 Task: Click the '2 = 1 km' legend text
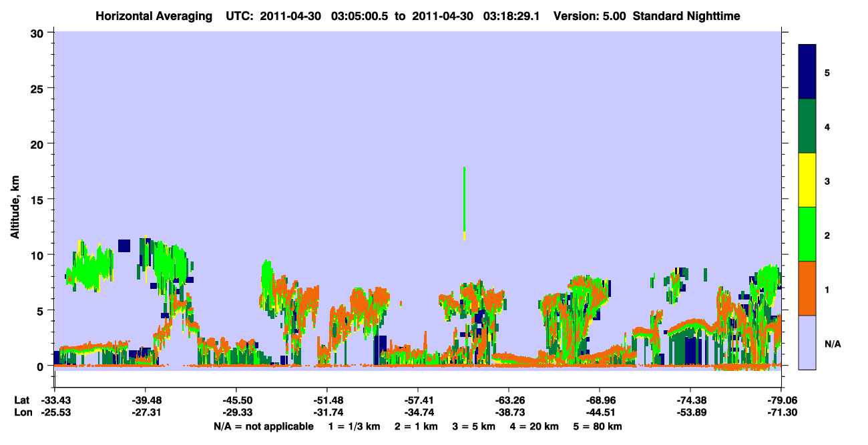point(416,426)
